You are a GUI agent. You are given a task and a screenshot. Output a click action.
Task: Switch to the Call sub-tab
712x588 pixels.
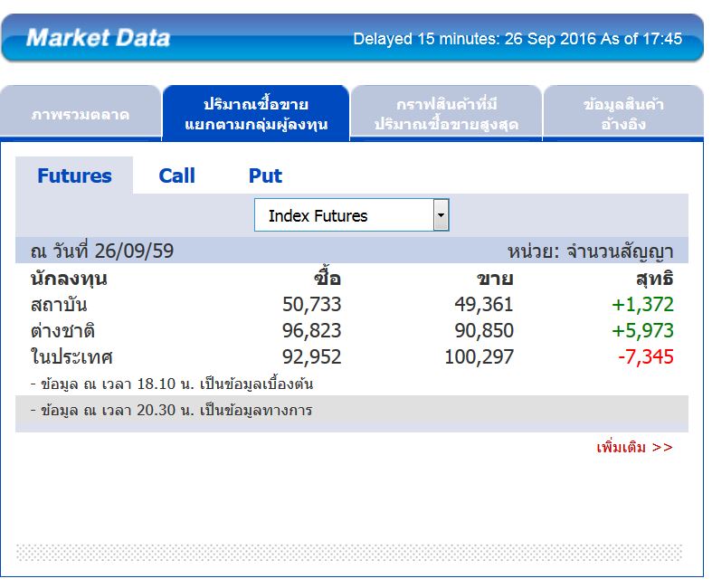[x=176, y=175]
